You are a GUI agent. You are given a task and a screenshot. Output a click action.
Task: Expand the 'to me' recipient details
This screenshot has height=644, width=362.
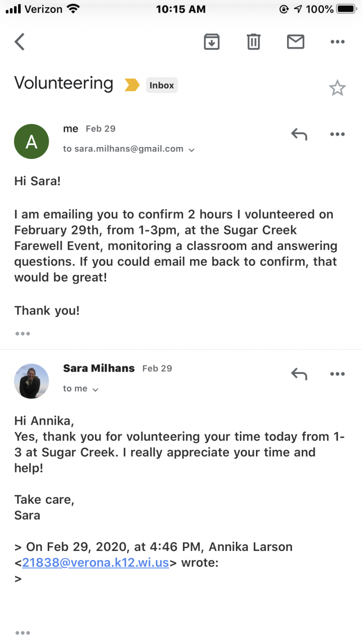[96, 389]
